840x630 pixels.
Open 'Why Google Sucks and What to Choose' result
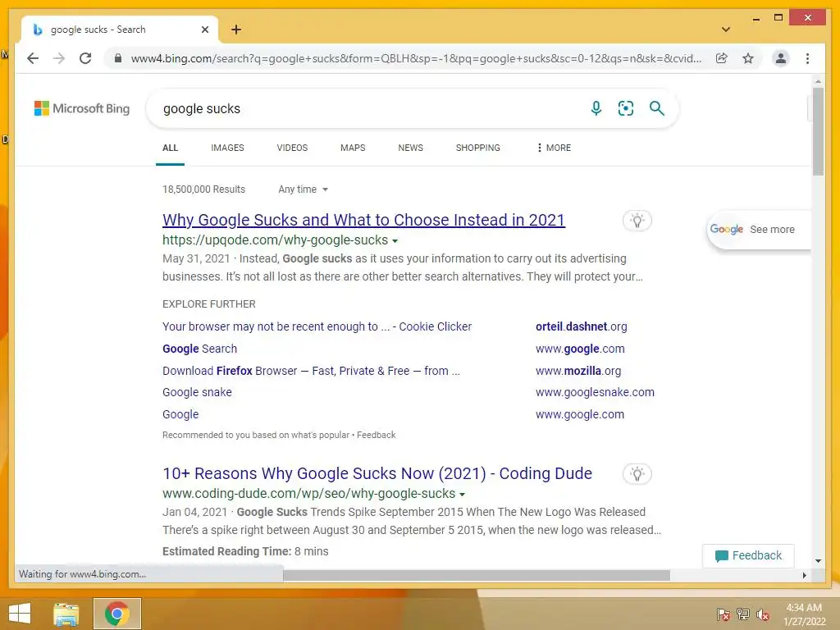coord(363,220)
